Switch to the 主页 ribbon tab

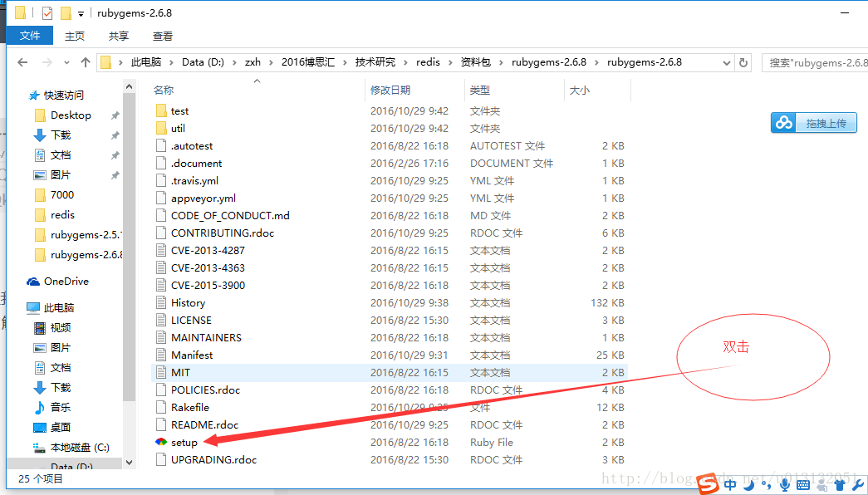pyautogui.click(x=75, y=36)
